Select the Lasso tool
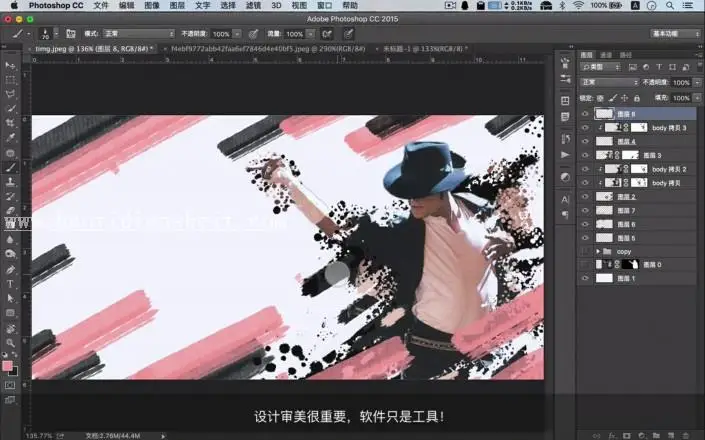 (10, 94)
